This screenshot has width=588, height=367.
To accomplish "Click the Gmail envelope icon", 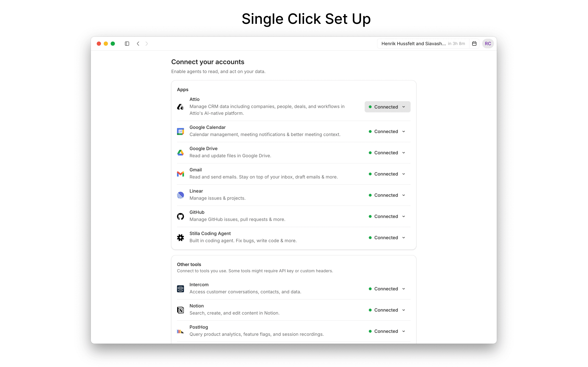I will [x=180, y=174].
